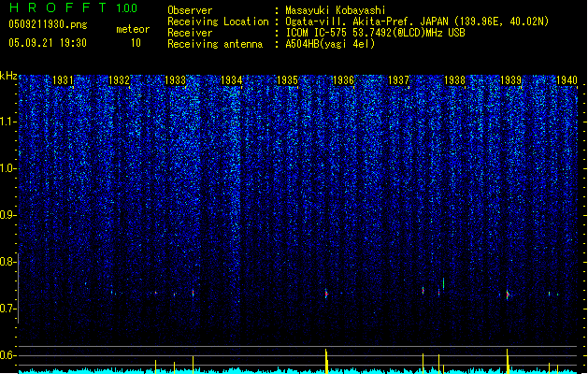Click the meteor count value 10
Viewport: 588px width, 374px height.
[136, 43]
